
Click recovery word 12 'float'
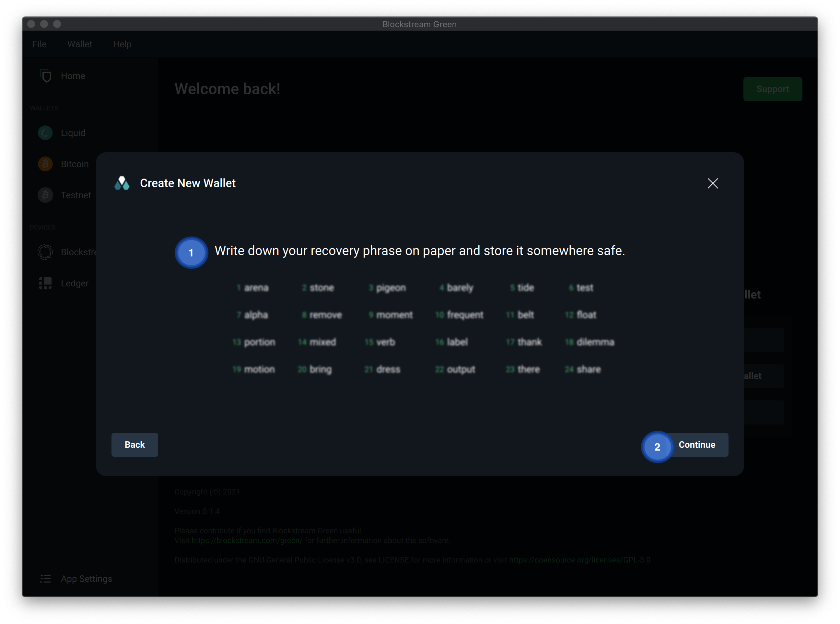click(x=587, y=315)
